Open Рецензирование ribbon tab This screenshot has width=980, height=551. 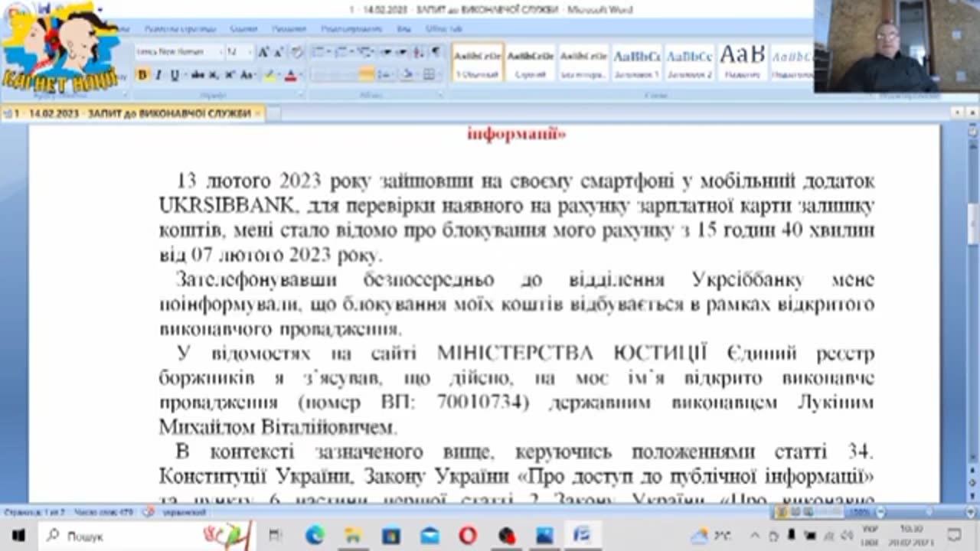pos(351,29)
